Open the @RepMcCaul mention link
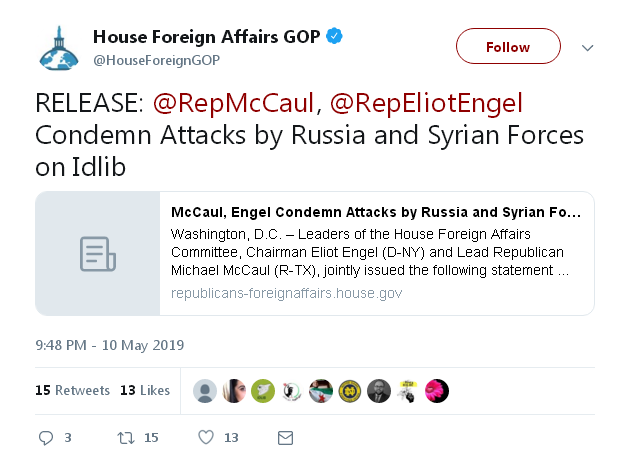The image size is (629, 466). (x=233, y=103)
